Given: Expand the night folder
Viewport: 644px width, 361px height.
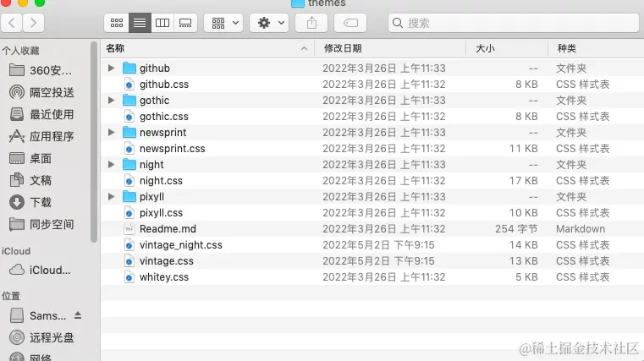Looking at the screenshot, I should pyautogui.click(x=111, y=165).
